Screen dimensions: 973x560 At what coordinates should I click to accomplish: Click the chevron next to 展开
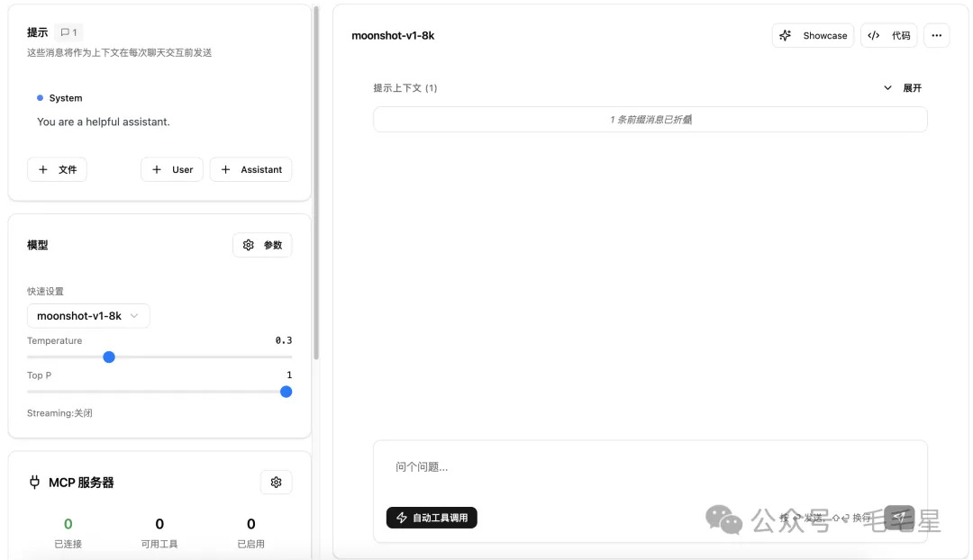tap(887, 88)
